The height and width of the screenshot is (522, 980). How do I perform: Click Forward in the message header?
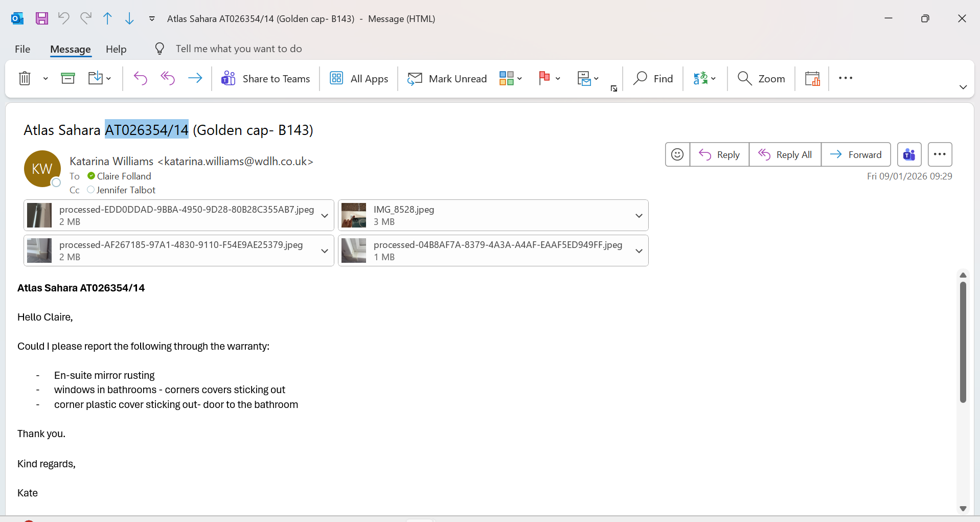pos(856,154)
